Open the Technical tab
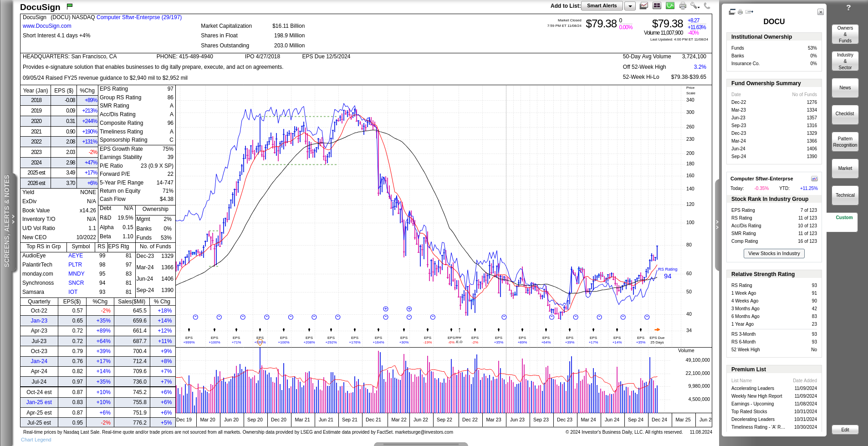 coord(845,195)
